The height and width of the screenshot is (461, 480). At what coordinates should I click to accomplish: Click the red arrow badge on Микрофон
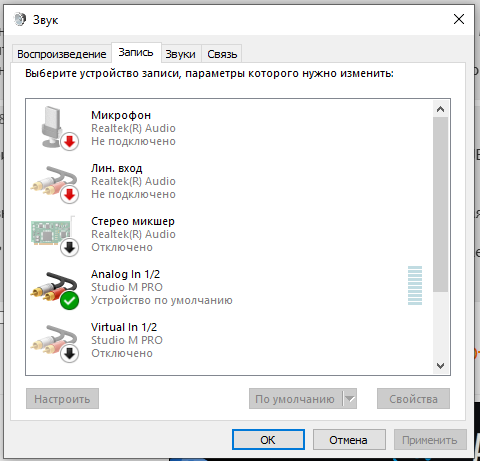coord(69,142)
